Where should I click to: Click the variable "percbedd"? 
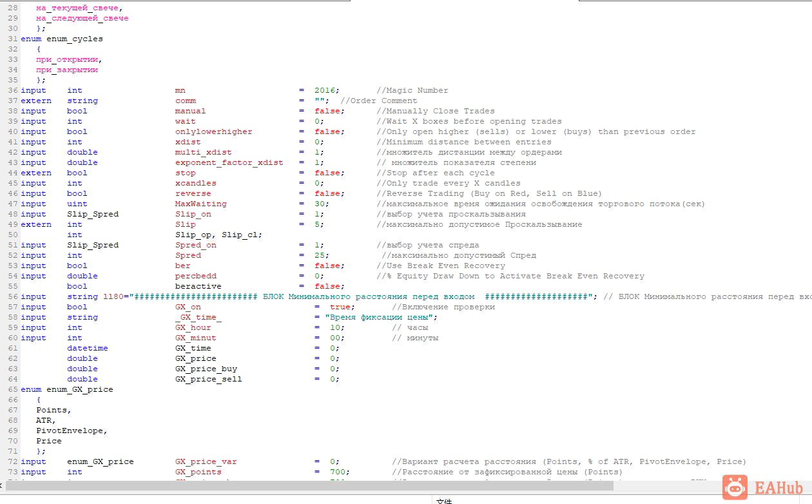(x=196, y=276)
